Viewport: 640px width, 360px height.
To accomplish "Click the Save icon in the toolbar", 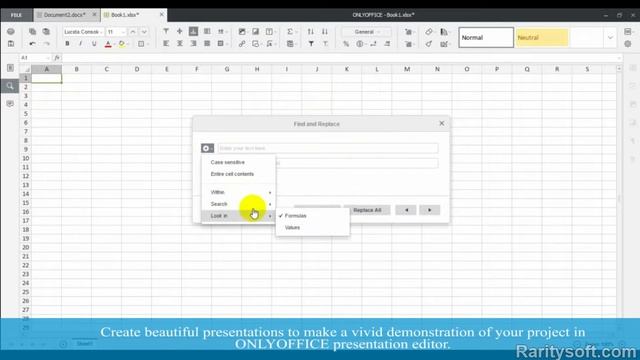I will click(x=11, y=43).
